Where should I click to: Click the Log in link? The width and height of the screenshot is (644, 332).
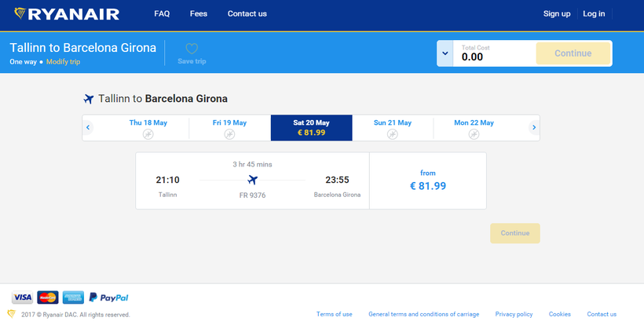pos(594,13)
